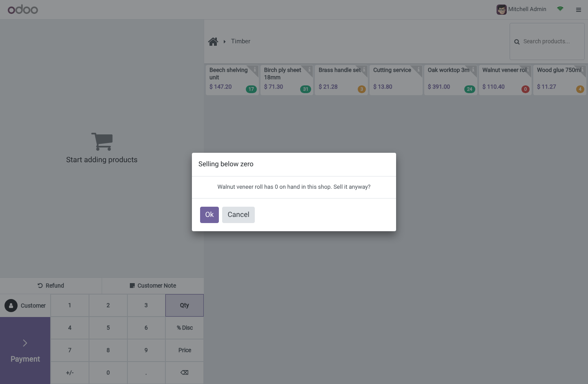Tap numpad digit 5
This screenshot has height=384, width=588.
click(x=108, y=328)
